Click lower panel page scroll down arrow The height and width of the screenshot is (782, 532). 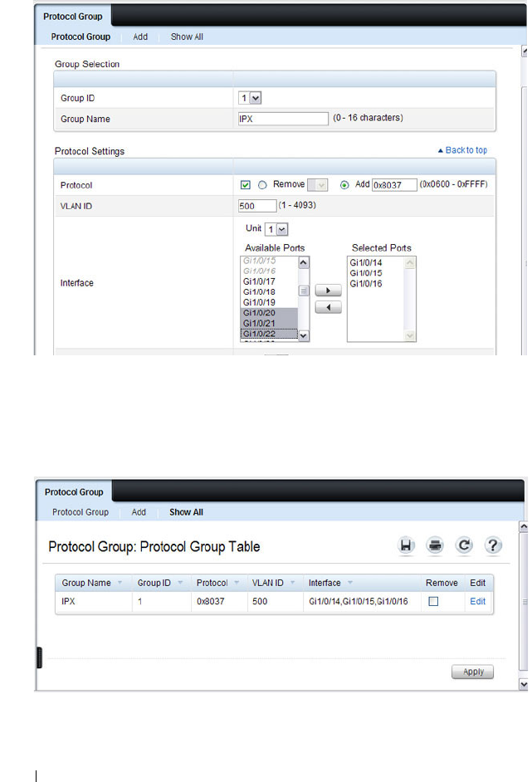coord(524,685)
